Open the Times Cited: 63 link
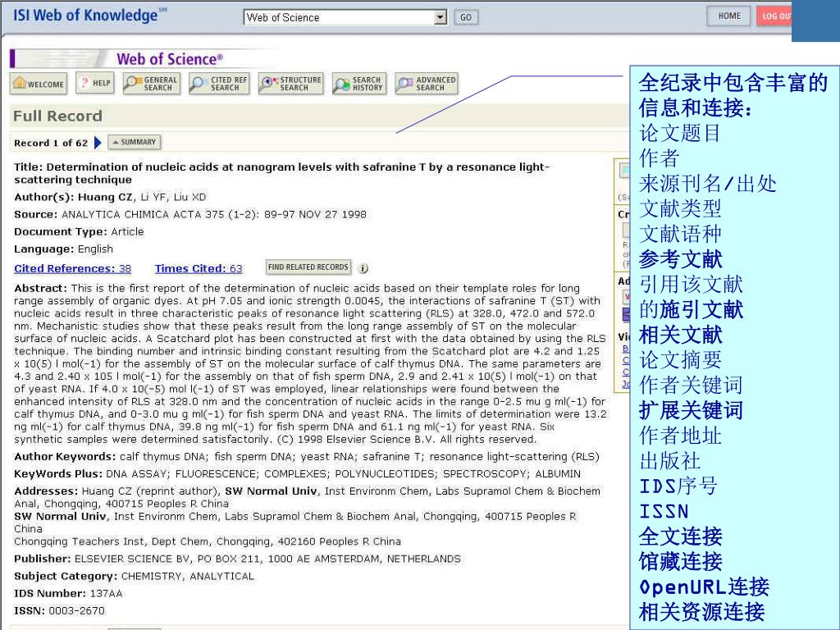Screen dimensions: 840x630 tap(199, 268)
